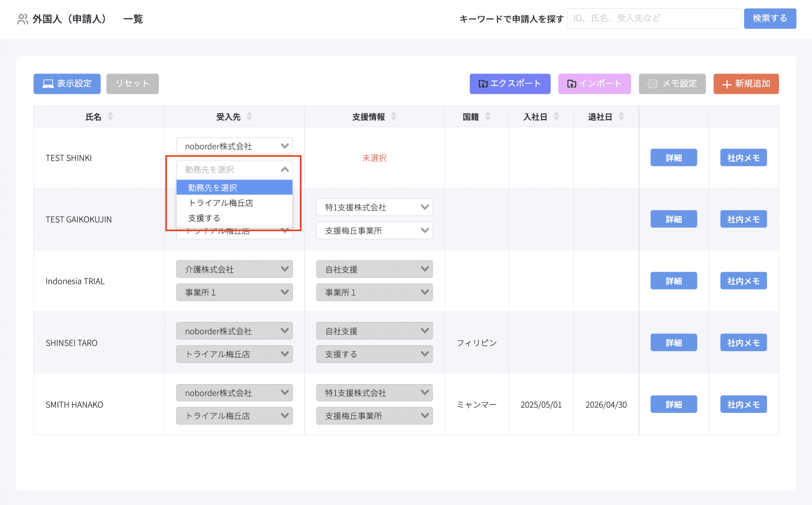Click the 表示設定 monitor icon button
Image resolution: width=812 pixels, height=505 pixels.
coord(67,84)
